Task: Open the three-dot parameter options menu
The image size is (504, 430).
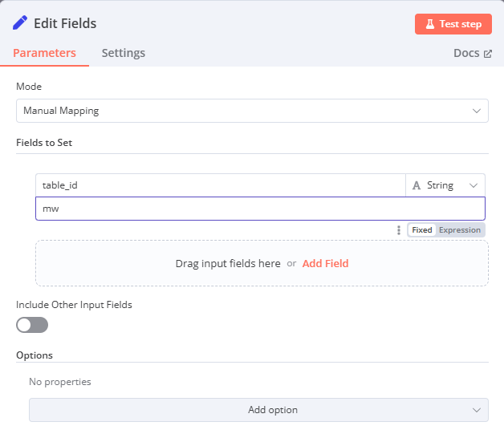Action: click(x=399, y=230)
